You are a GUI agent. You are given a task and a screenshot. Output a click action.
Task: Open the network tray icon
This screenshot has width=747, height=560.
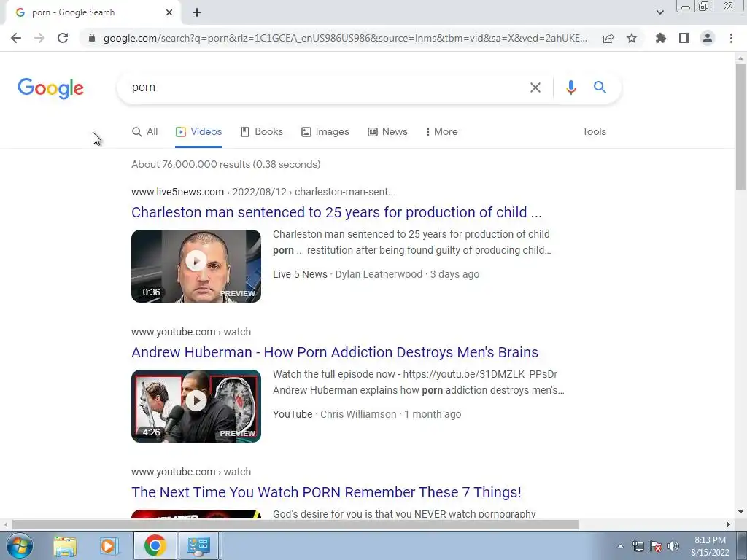click(638, 546)
